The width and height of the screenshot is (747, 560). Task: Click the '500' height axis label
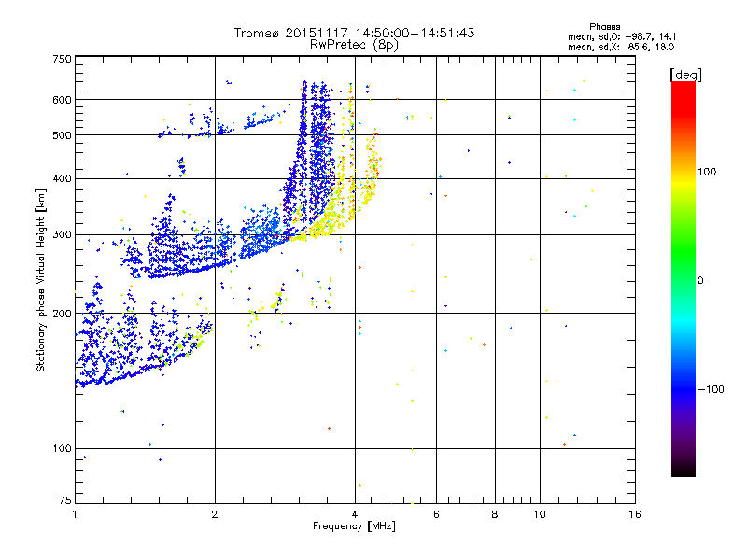pyautogui.click(x=62, y=135)
